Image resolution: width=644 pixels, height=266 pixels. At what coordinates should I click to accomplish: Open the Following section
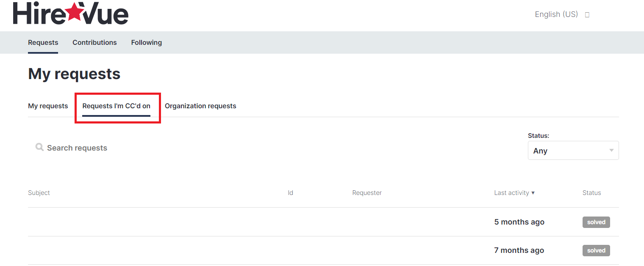click(146, 42)
